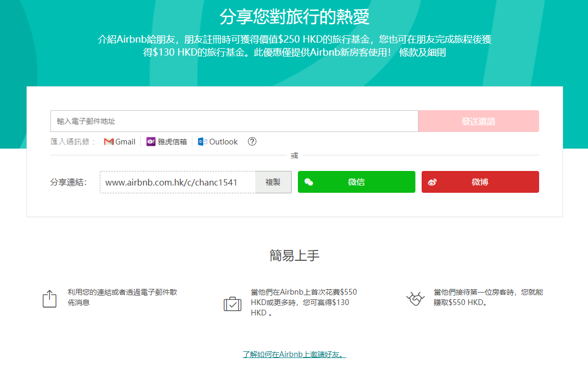This screenshot has height=371, width=588.
Task: Click the share upload icon
Action: click(49, 299)
